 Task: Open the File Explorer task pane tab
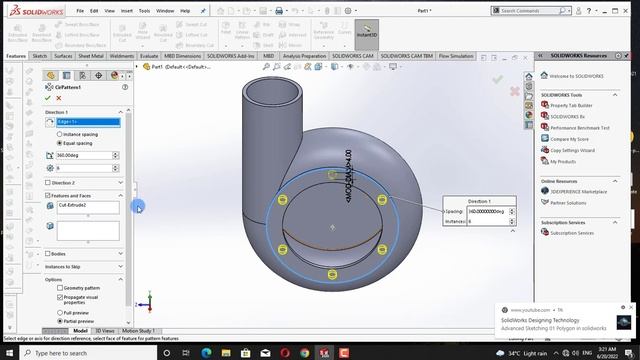tap(529, 96)
